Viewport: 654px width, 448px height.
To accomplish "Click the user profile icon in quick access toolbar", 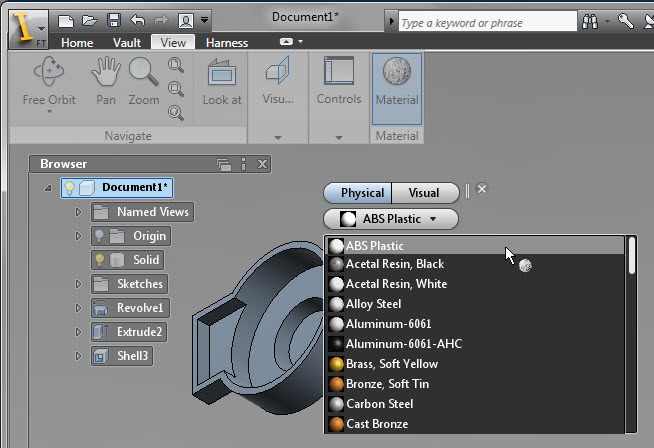I will pos(186,20).
